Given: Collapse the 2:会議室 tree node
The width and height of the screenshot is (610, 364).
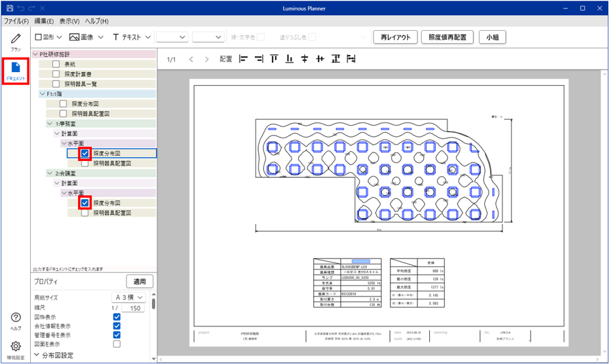Looking at the screenshot, I should click(50, 173).
